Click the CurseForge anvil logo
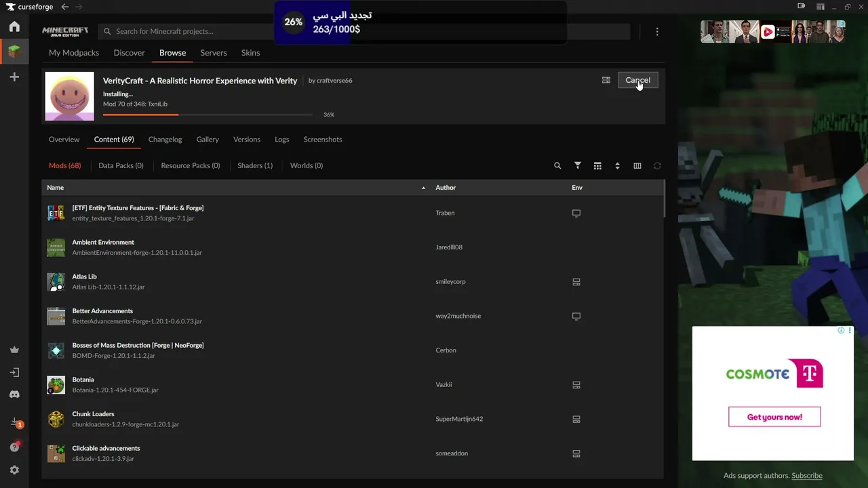The height and width of the screenshot is (488, 868). (10, 7)
